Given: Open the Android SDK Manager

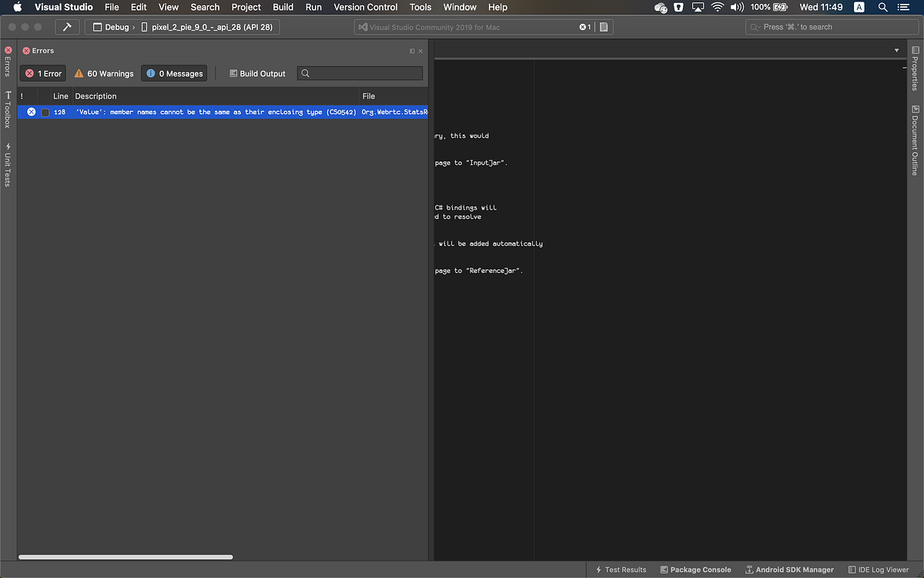Looking at the screenshot, I should click(x=789, y=570).
